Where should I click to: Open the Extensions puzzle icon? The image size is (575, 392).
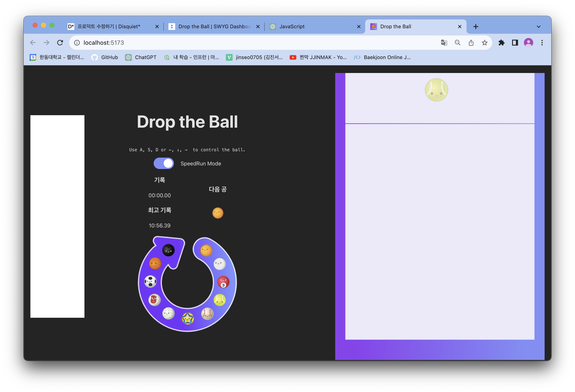(x=502, y=43)
